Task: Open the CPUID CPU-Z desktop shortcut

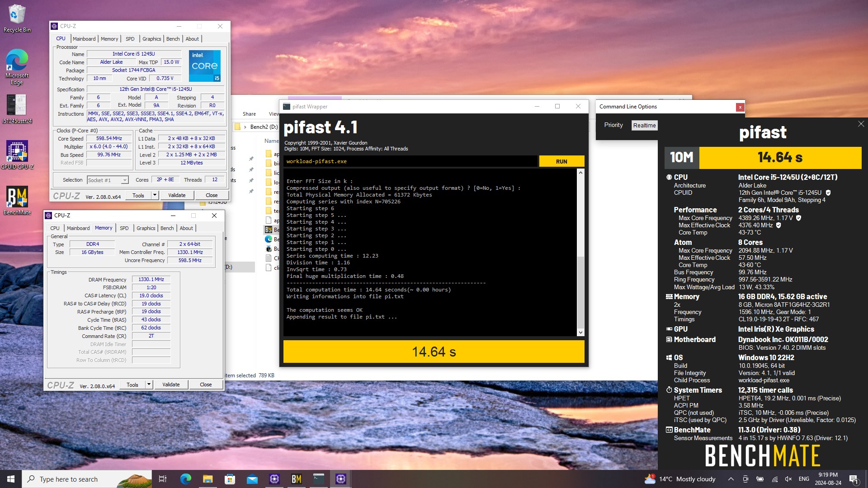Action: click(17, 154)
